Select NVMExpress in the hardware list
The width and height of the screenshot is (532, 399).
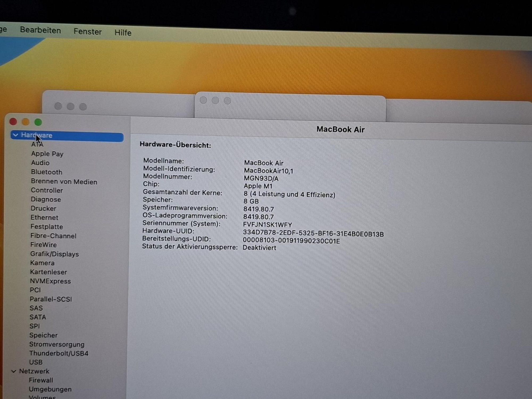[x=50, y=281]
